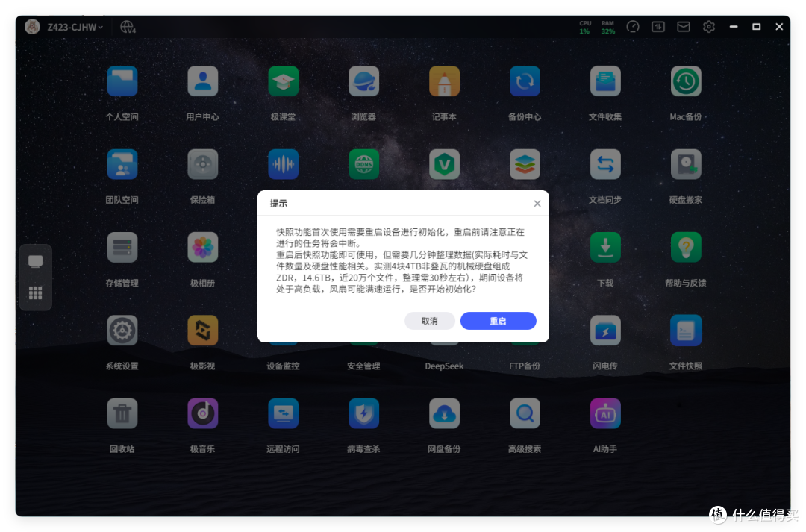
Task: Open the mail messages icon
Action: [683, 27]
